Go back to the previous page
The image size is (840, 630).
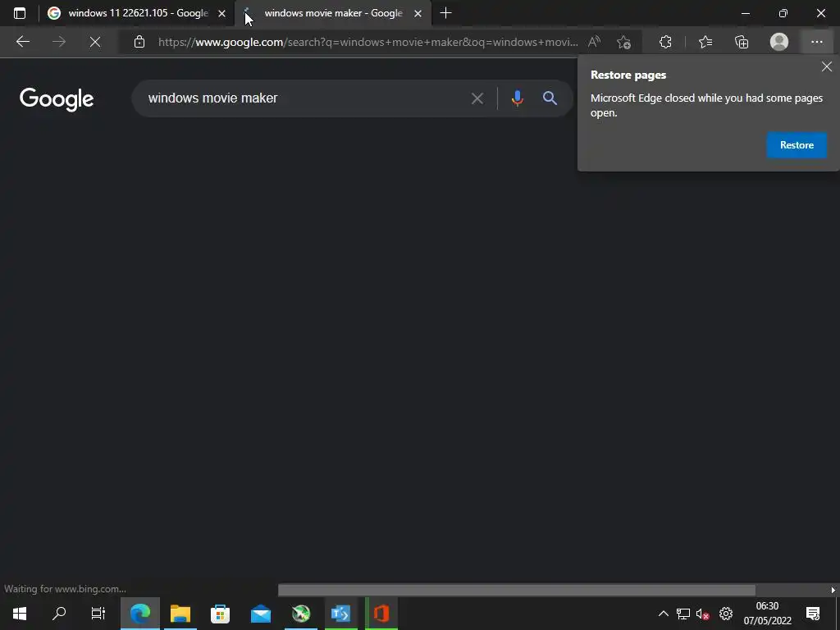coord(22,42)
